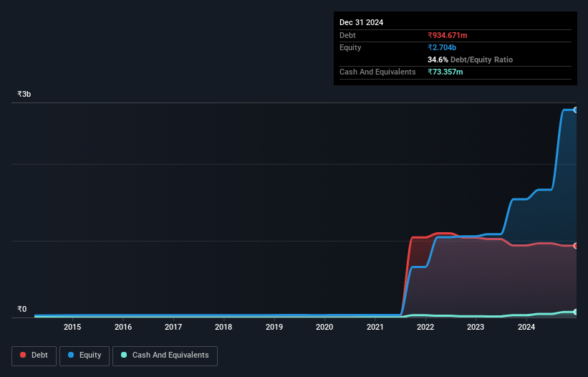Toggle Cash And Equivalents legend button
The width and height of the screenshot is (588, 377).
(x=165, y=355)
